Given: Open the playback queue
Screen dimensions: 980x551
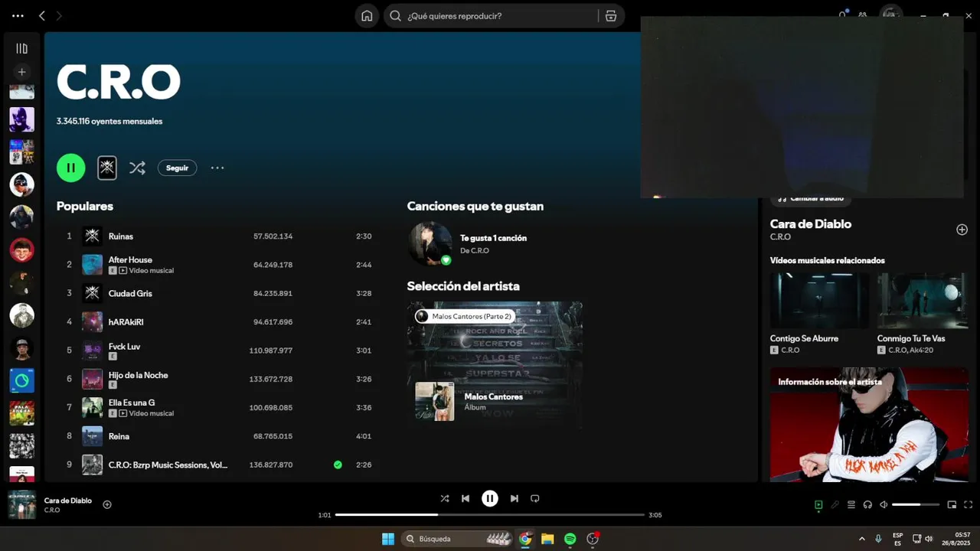Looking at the screenshot, I should (x=851, y=504).
